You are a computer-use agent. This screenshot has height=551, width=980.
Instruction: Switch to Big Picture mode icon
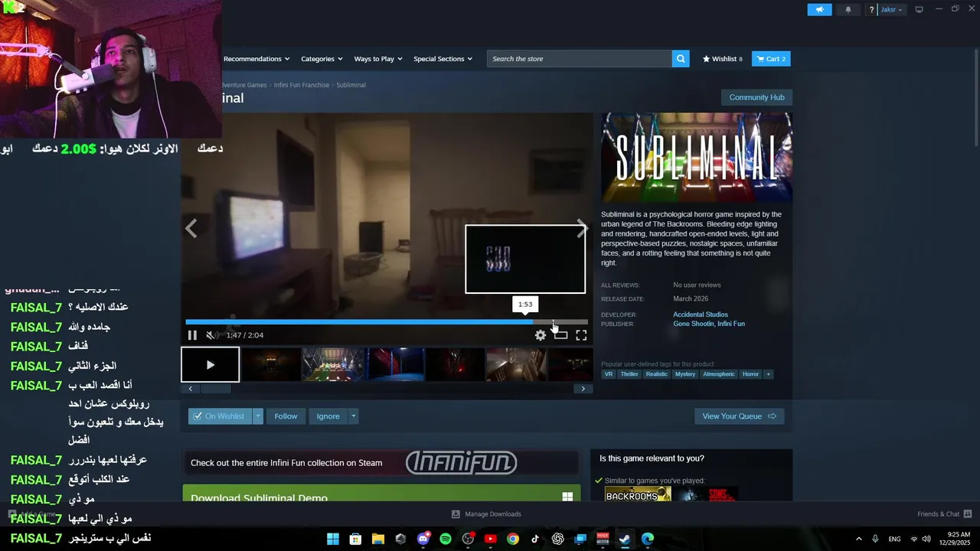tap(919, 9)
